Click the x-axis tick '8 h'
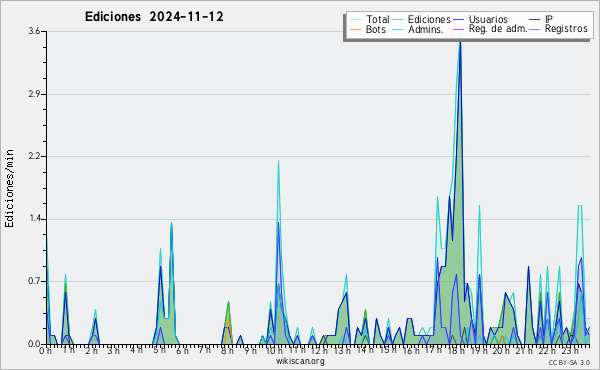 (227, 351)
